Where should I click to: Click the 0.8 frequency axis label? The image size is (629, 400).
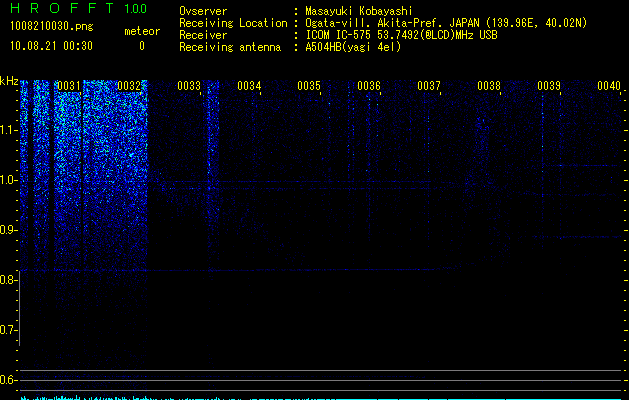[x=9, y=280]
